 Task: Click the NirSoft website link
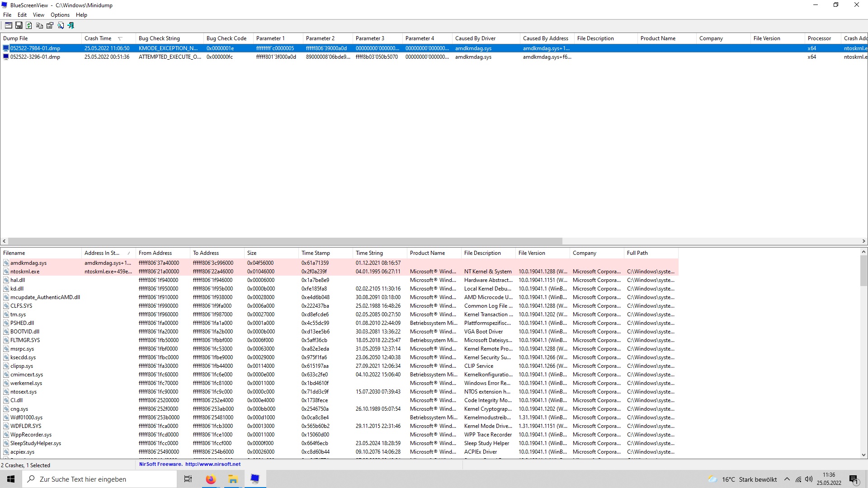(213, 464)
